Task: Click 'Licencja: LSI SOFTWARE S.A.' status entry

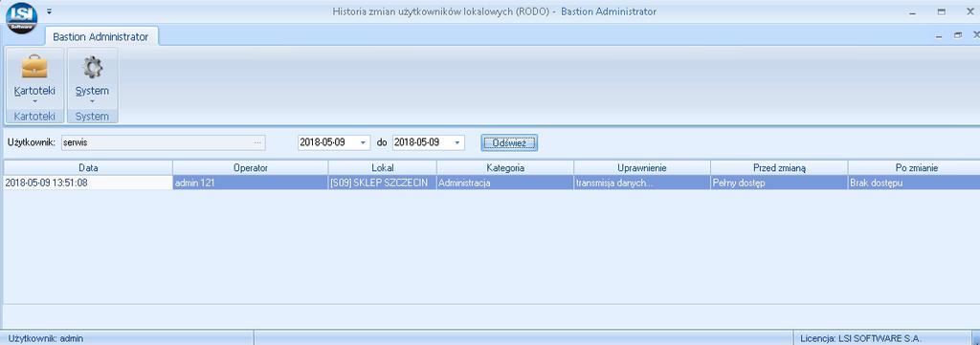Action: (860, 338)
